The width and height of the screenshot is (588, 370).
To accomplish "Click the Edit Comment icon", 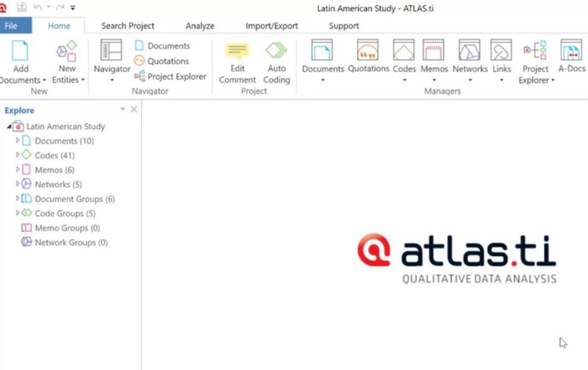I will point(237,51).
